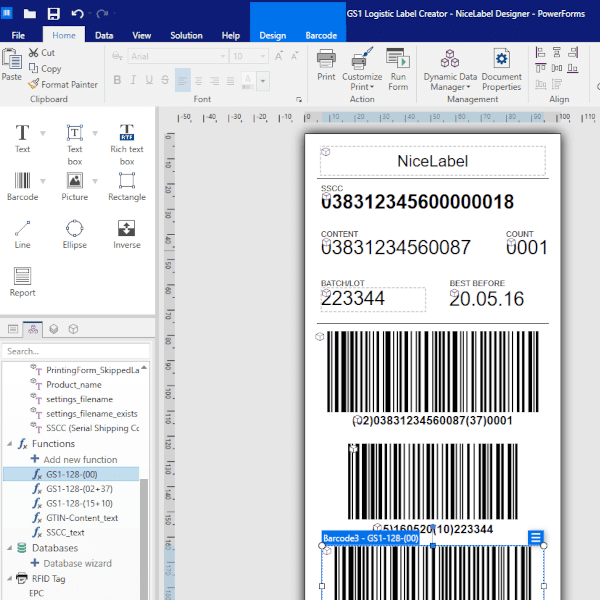Screen dimensions: 600x600
Task: Toggle italic font formatting
Action: [x=133, y=80]
